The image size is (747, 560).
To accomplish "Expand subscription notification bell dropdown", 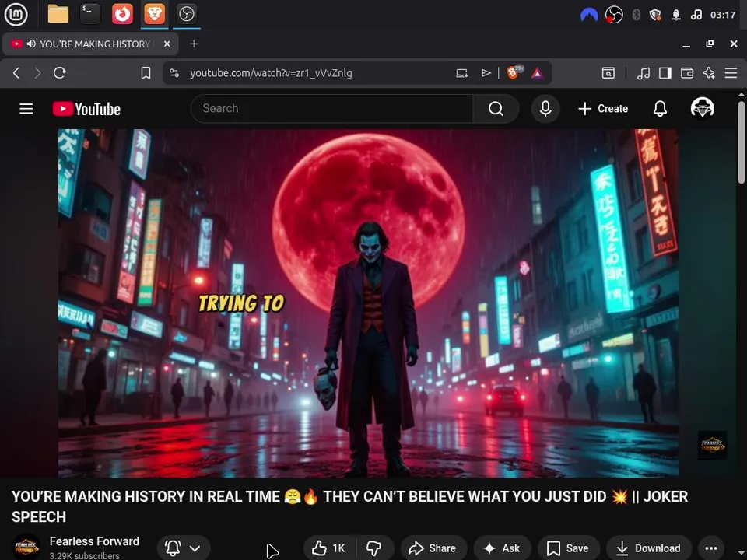I will [182, 548].
